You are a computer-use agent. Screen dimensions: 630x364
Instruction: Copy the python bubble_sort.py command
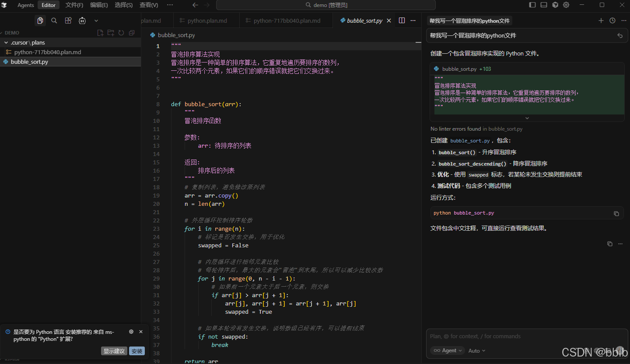coord(616,213)
